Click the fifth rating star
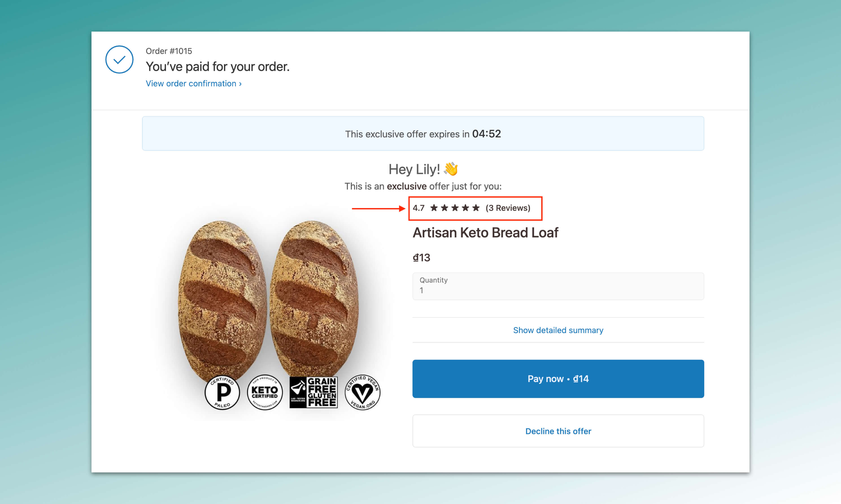Image resolution: width=841 pixels, height=504 pixels. point(476,208)
